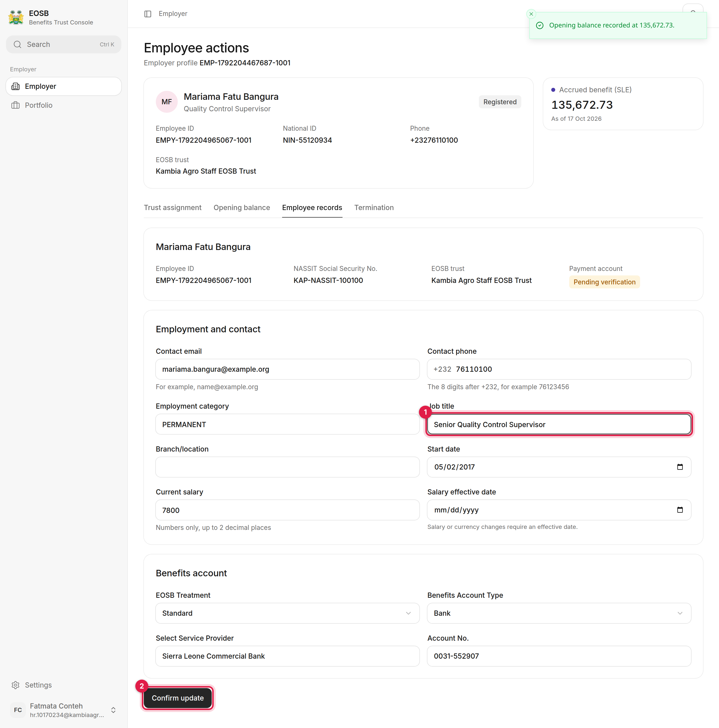Click the Employer breadcrumb label
The height and width of the screenshot is (728, 719).
pos(173,13)
